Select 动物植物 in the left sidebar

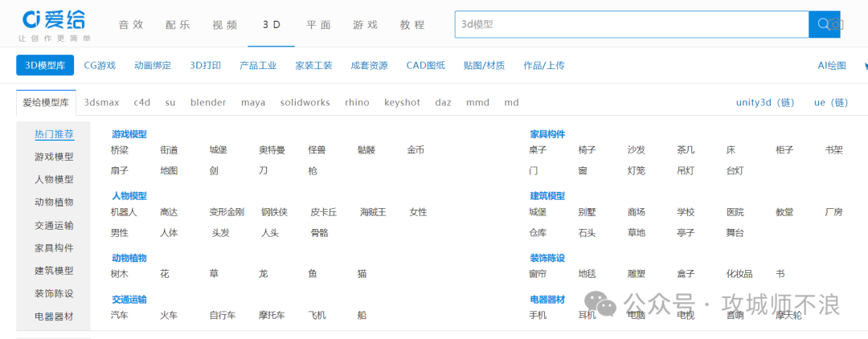click(55, 202)
